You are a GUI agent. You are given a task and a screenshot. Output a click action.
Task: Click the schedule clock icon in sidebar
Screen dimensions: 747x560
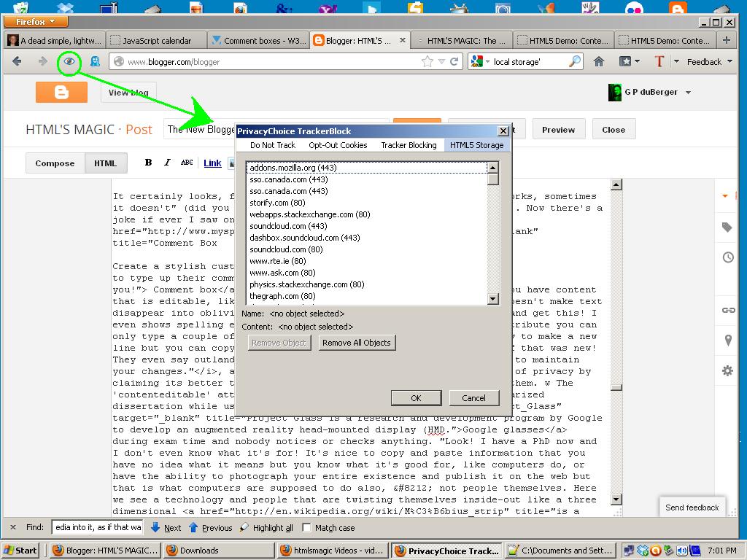728,257
